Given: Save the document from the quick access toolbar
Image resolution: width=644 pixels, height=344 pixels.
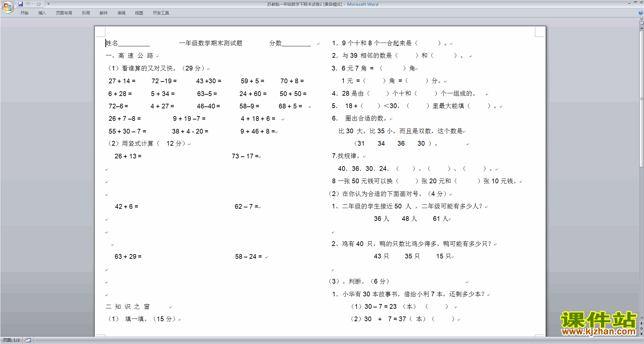Looking at the screenshot, I should pos(20,4).
